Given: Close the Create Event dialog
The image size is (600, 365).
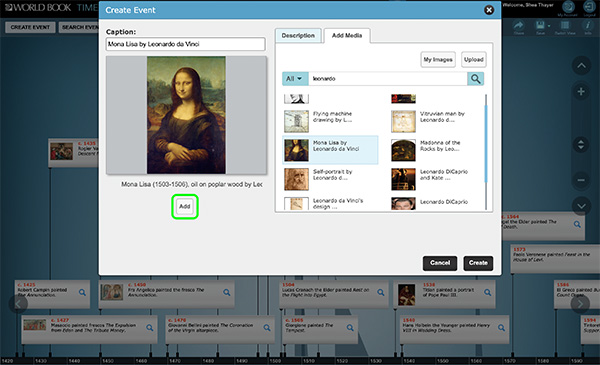Looking at the screenshot, I should pyautogui.click(x=489, y=10).
